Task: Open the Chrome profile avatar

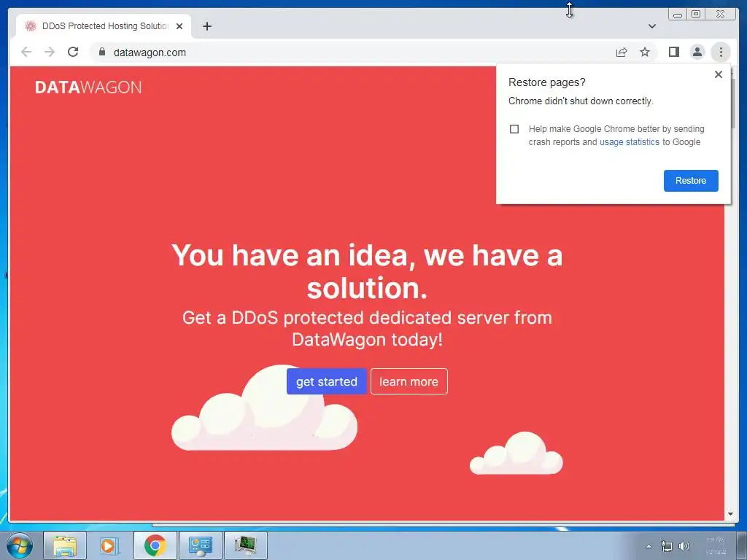Action: (697, 52)
